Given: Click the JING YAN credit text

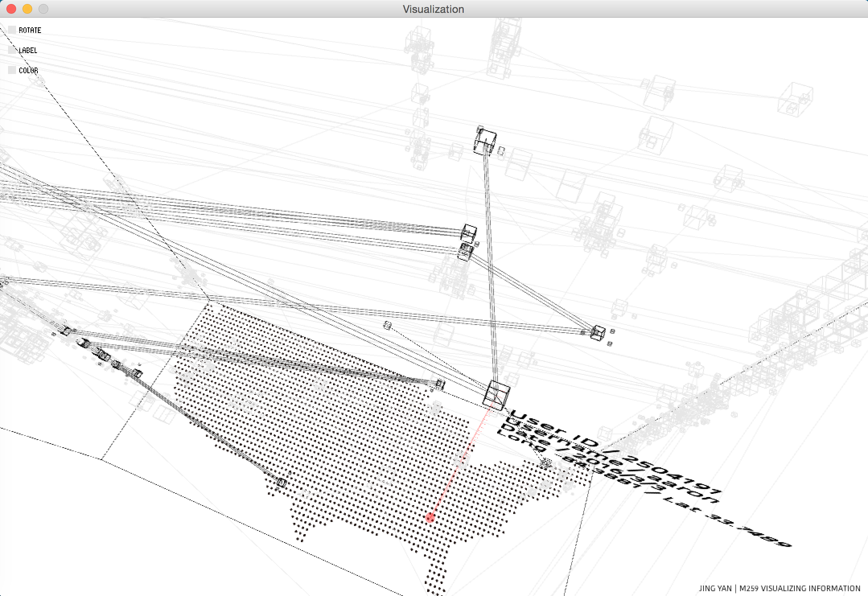Looking at the screenshot, I should point(715,588).
